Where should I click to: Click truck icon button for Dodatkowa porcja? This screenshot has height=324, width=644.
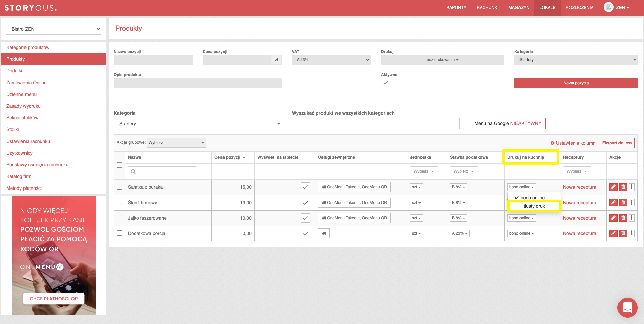[x=324, y=233]
